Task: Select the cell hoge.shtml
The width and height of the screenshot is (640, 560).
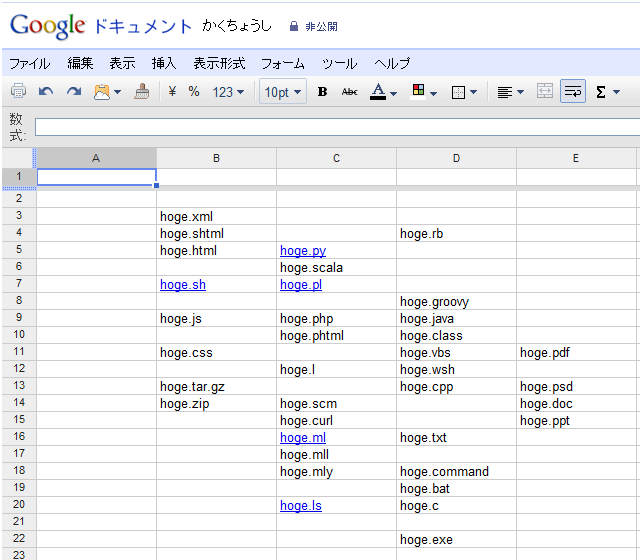Action: [216, 233]
